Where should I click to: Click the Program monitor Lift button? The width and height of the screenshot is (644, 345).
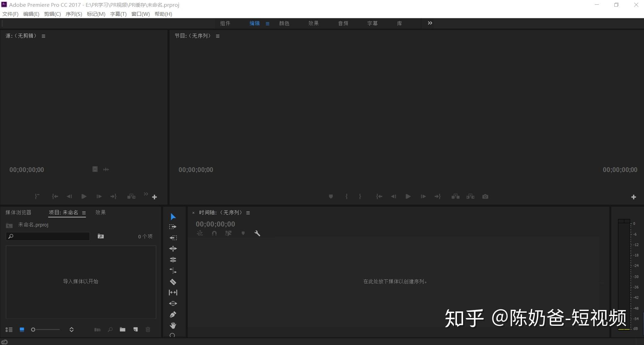pos(456,197)
